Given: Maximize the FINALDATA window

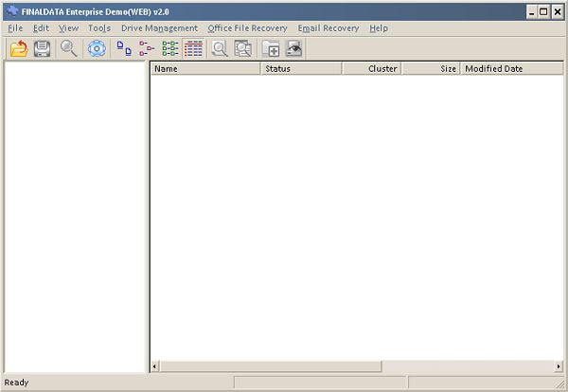Looking at the screenshot, I should pos(543,12).
